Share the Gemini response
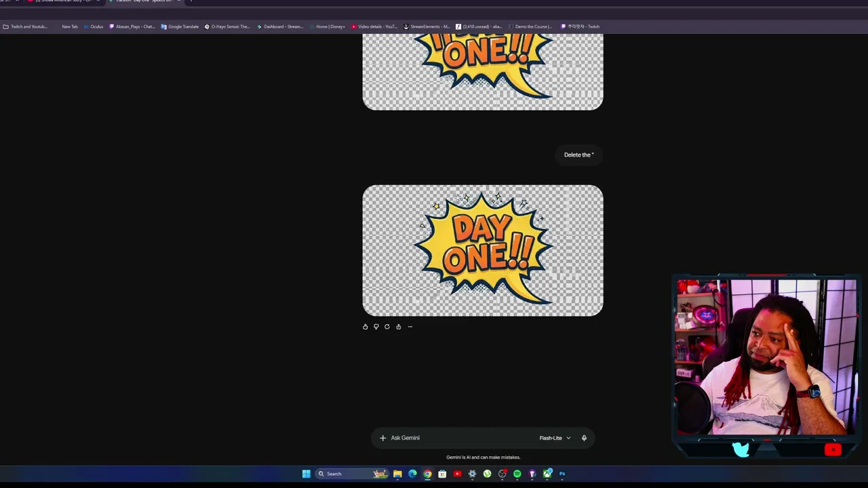This screenshot has width=868, height=488. pyautogui.click(x=399, y=327)
